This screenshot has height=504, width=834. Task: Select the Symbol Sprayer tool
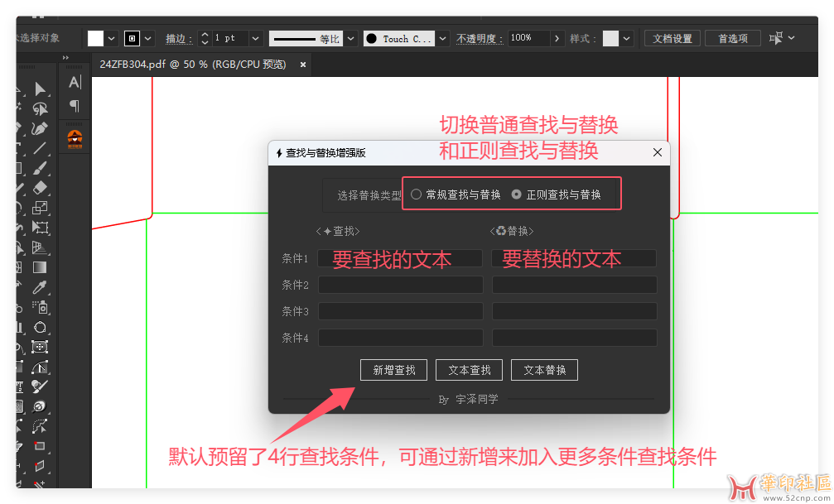coord(40,307)
